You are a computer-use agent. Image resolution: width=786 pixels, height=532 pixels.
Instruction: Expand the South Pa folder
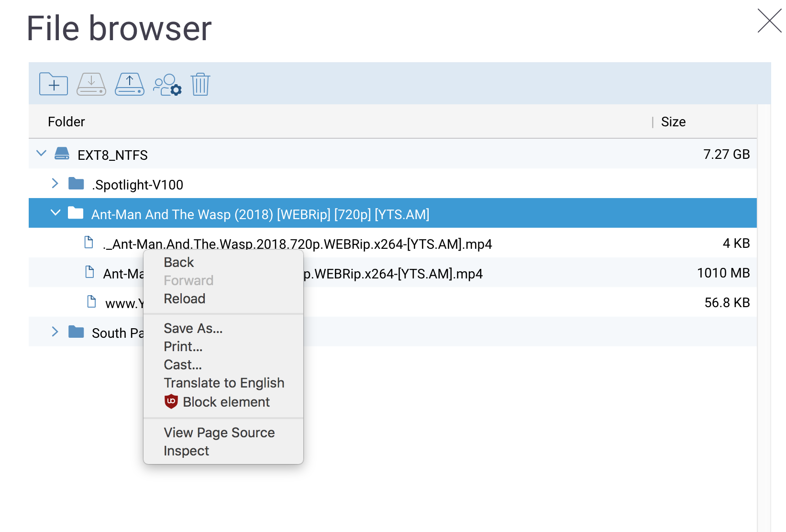(x=55, y=332)
